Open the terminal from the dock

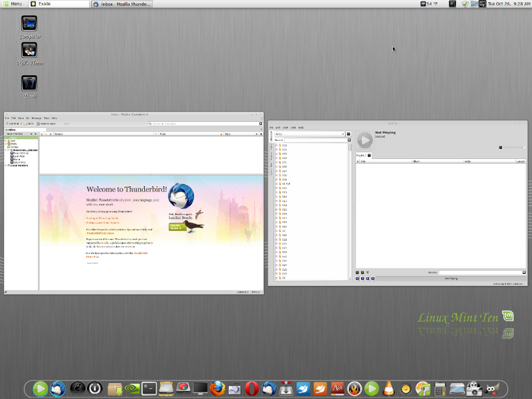click(x=149, y=388)
